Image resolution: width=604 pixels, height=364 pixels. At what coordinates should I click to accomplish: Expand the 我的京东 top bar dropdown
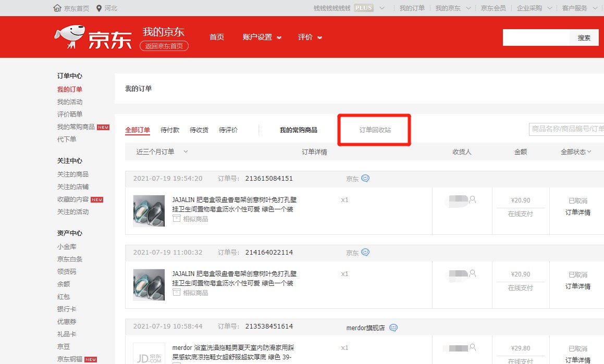[x=469, y=8]
